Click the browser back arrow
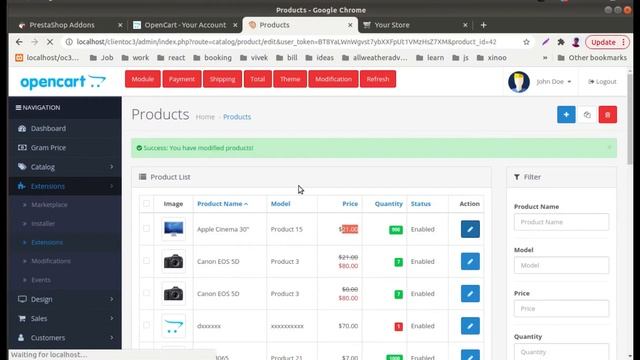 [19, 42]
